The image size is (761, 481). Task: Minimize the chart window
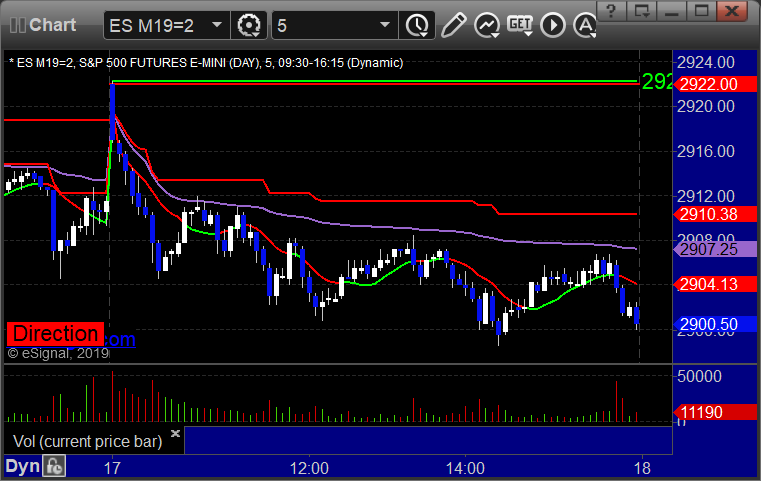click(x=671, y=11)
